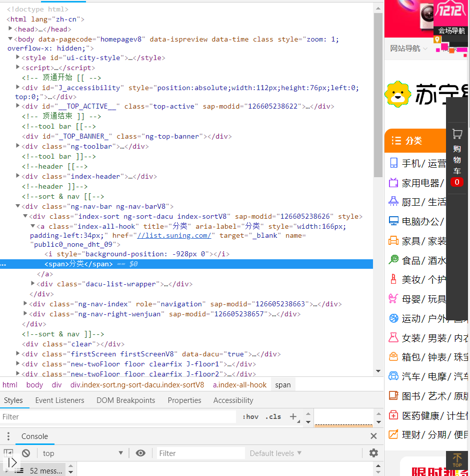Click the baby stroller icon
Viewport: 470px width, 476px height.
coord(393,298)
